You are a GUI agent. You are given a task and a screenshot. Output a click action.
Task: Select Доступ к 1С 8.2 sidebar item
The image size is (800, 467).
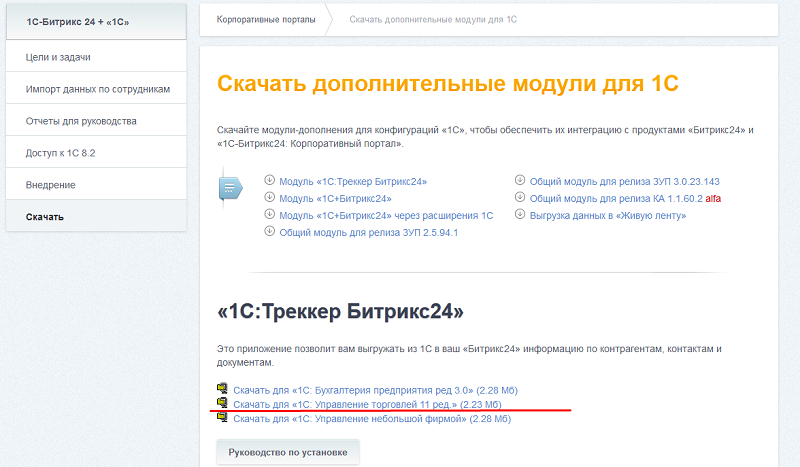tap(96, 153)
